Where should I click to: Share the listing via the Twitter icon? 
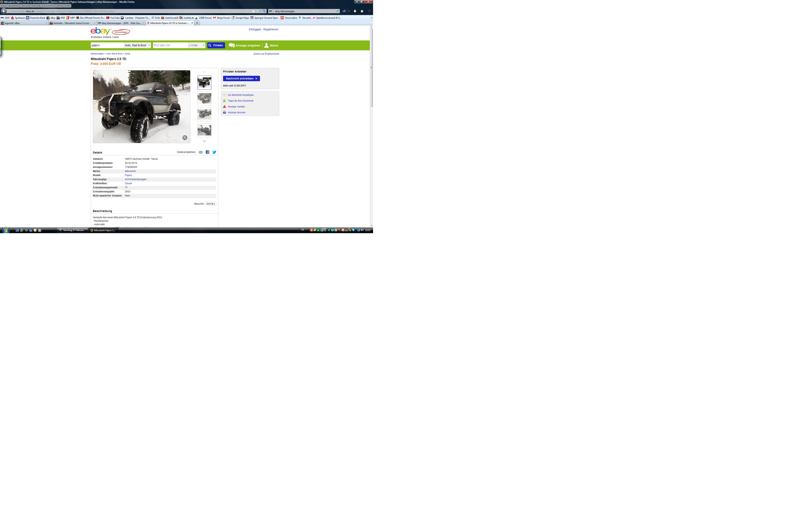tap(214, 152)
